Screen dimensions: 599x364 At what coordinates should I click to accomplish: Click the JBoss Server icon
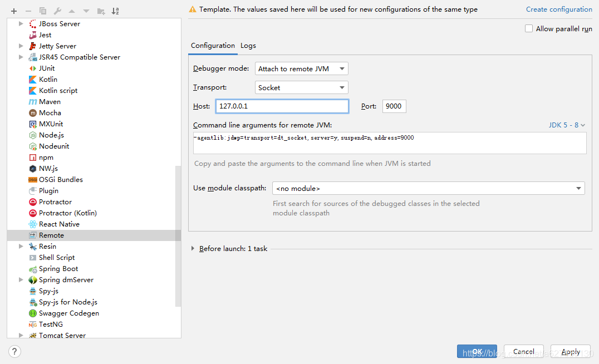[33, 24]
